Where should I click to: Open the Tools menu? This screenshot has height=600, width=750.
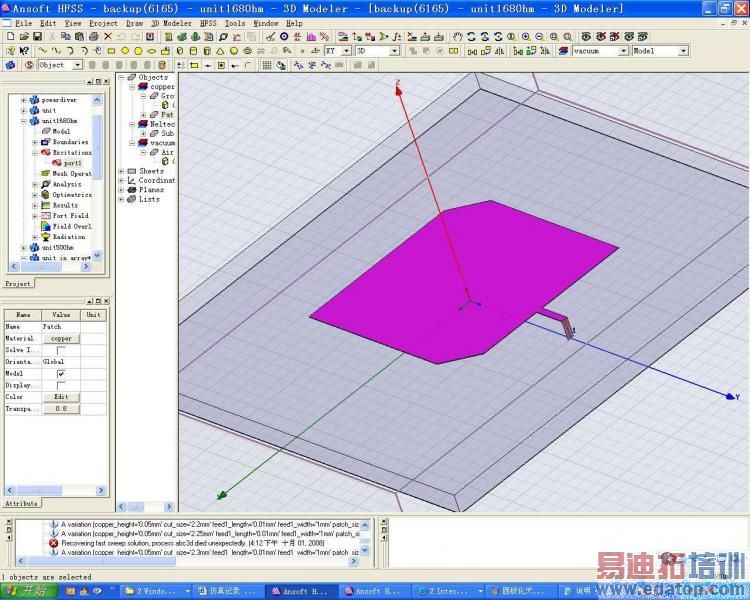[235, 23]
